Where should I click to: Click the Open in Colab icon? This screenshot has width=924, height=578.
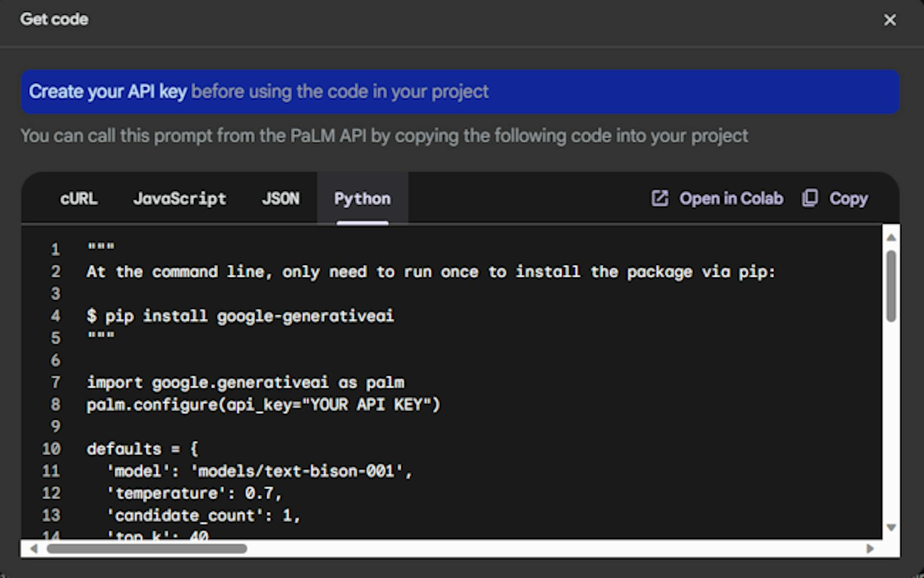(659, 198)
